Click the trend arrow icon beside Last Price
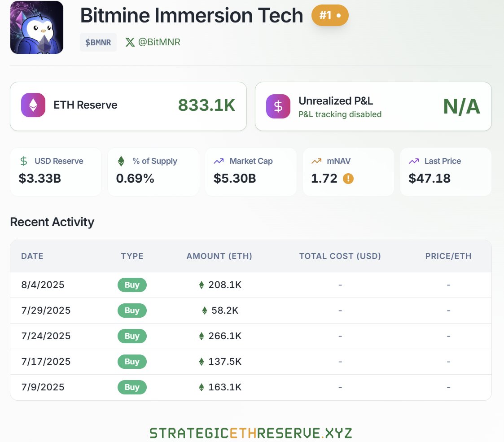This screenshot has height=442, width=504. point(414,161)
